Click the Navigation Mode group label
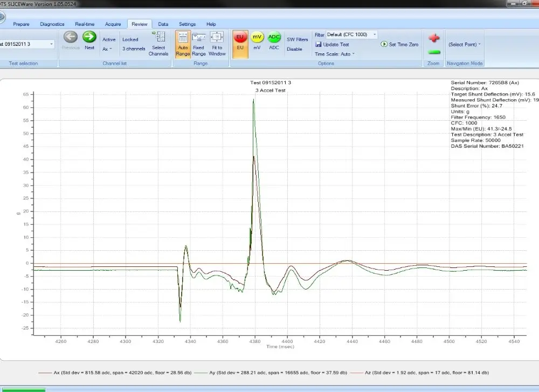The height and width of the screenshot is (392, 539). click(465, 63)
